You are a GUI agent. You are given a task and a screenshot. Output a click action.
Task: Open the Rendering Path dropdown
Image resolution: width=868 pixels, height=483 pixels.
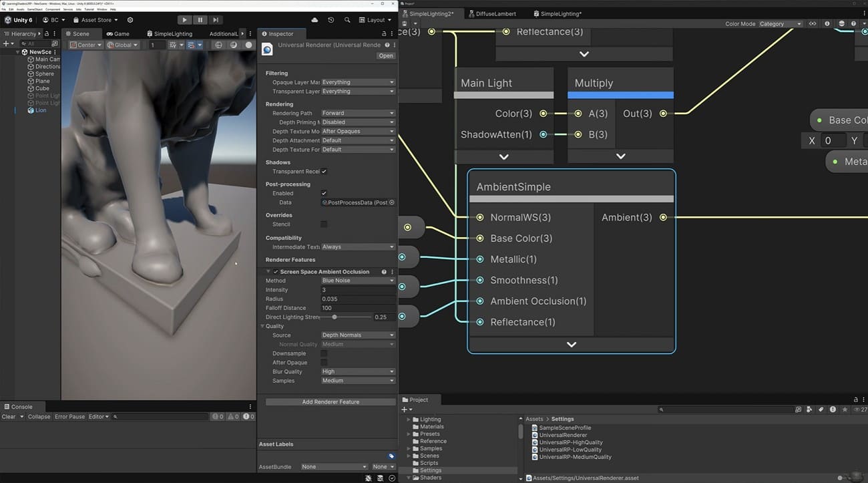point(358,112)
